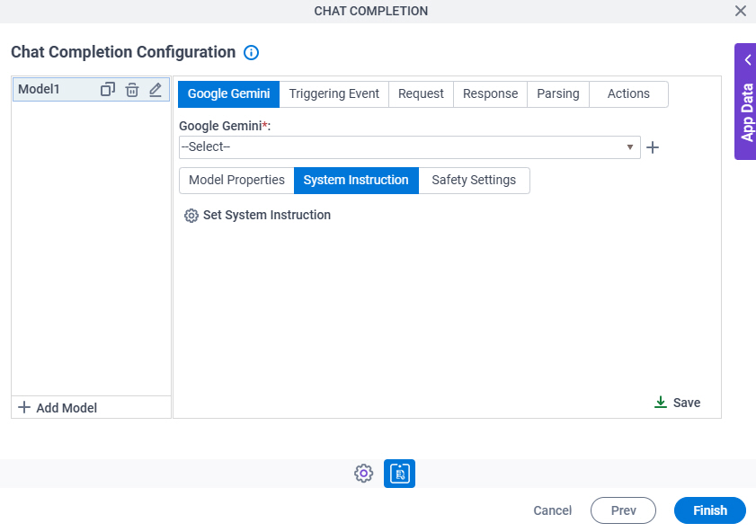The height and width of the screenshot is (532, 756).
Task: Select the Actions tab
Action: pos(628,94)
